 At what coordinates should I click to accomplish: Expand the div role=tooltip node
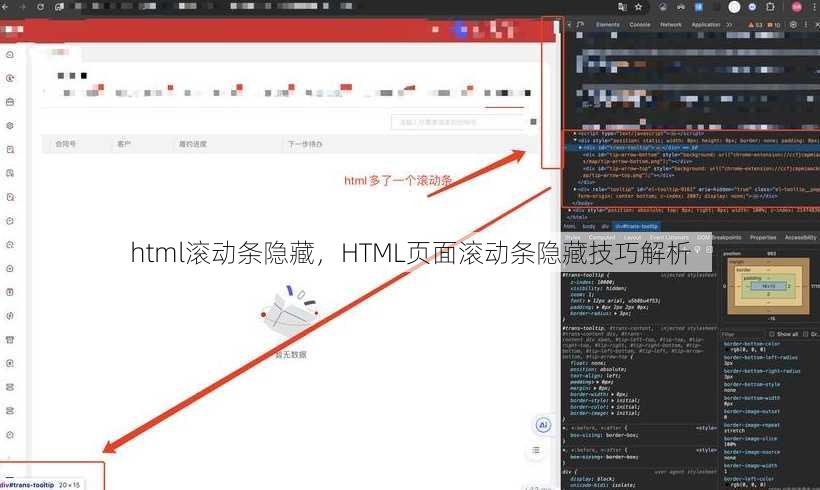[x=575, y=189]
